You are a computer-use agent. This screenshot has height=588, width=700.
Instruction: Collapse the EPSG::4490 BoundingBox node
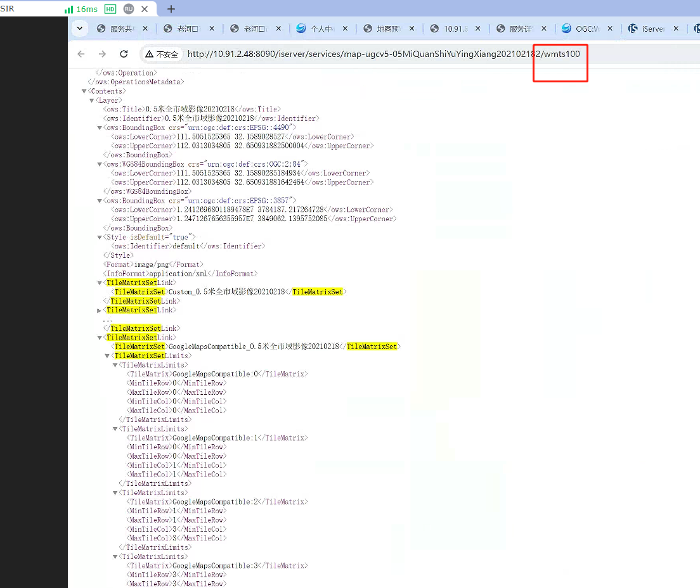[x=100, y=127]
